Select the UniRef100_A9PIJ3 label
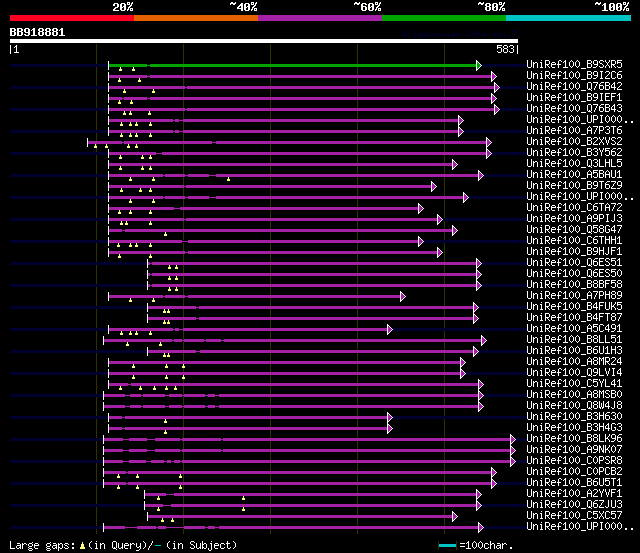The height and width of the screenshot is (553, 640). 574,219
